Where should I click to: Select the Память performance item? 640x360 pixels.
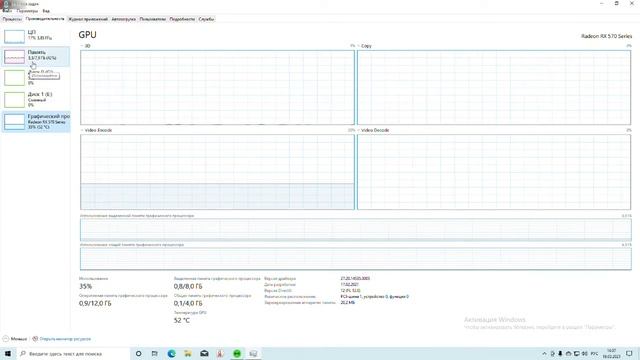[36, 56]
